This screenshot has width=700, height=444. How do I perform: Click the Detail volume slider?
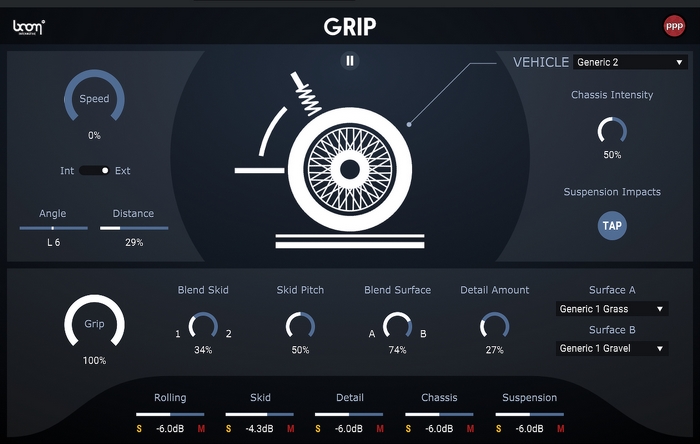click(x=349, y=413)
